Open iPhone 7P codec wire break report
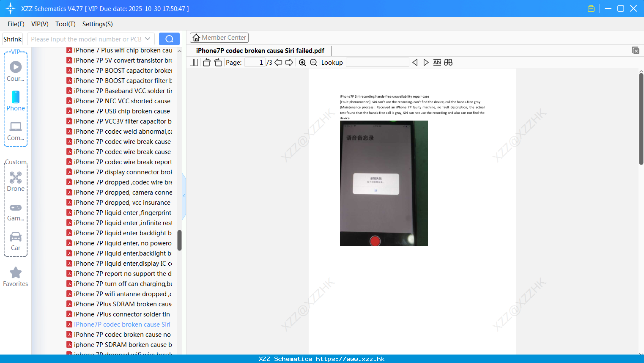 tap(119, 162)
